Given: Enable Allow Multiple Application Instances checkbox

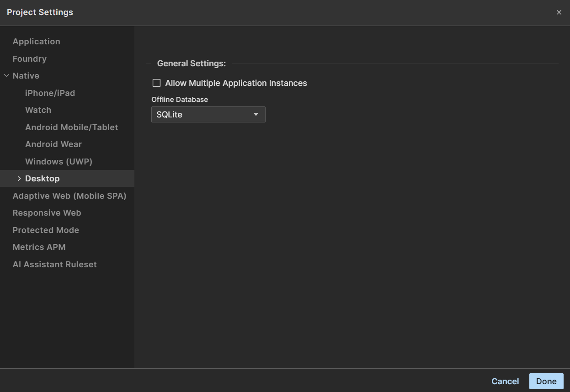Looking at the screenshot, I should (x=157, y=83).
